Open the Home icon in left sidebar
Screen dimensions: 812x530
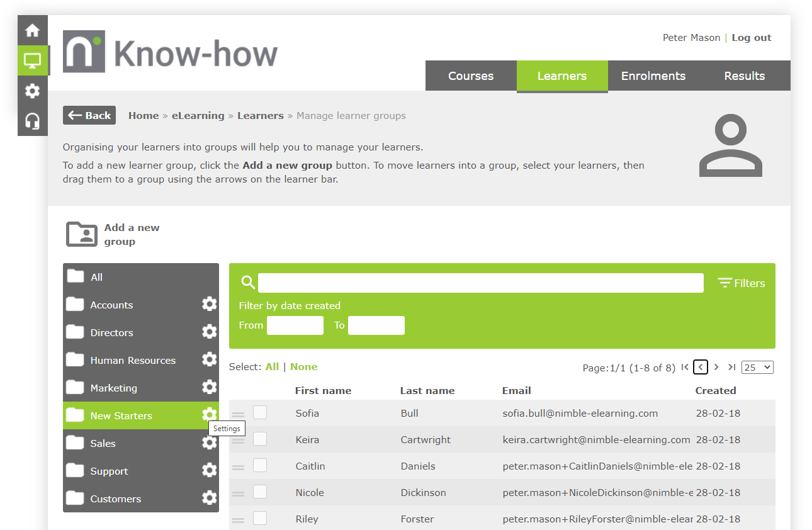point(32,30)
